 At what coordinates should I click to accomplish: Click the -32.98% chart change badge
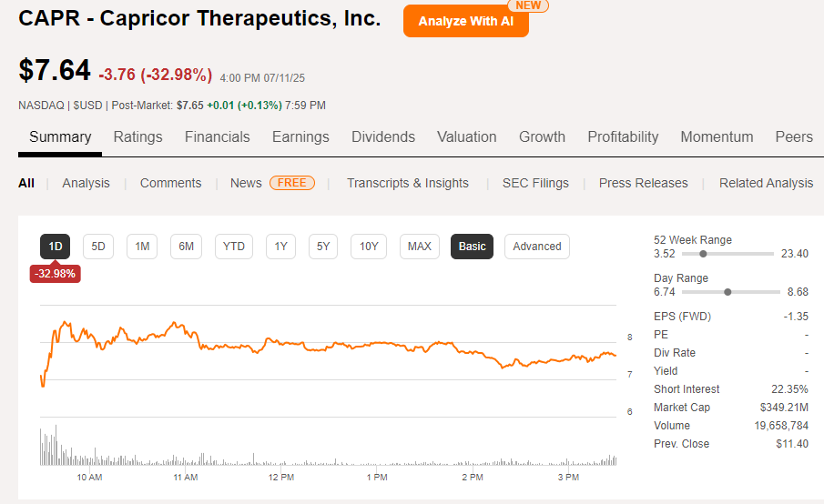pyautogui.click(x=55, y=273)
